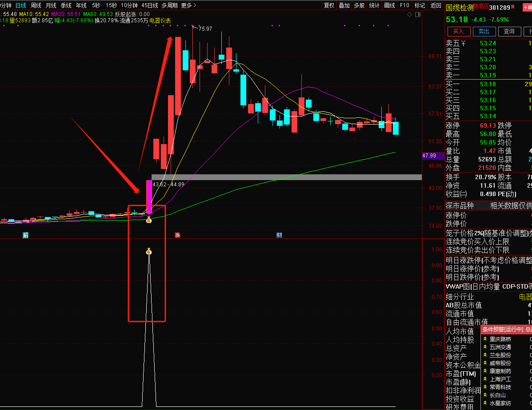Viewport: 532px width, 410px height.
Task: Click the 特高压 concept tag
Action: 481,6
